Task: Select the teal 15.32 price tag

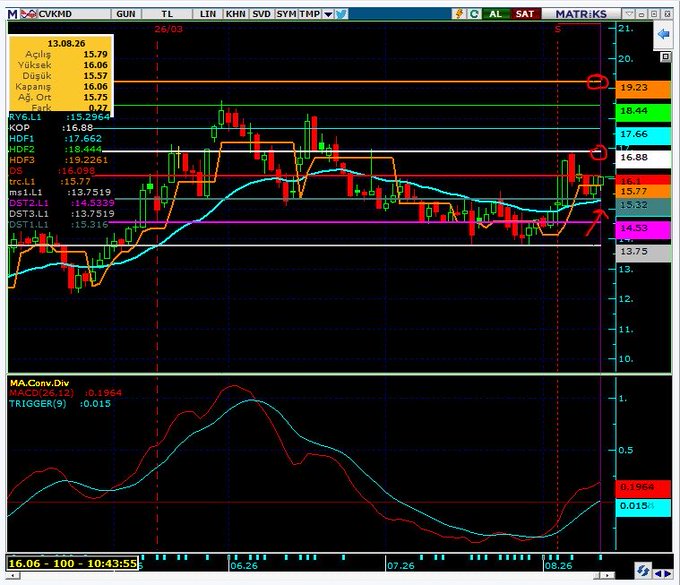Action: [x=643, y=206]
